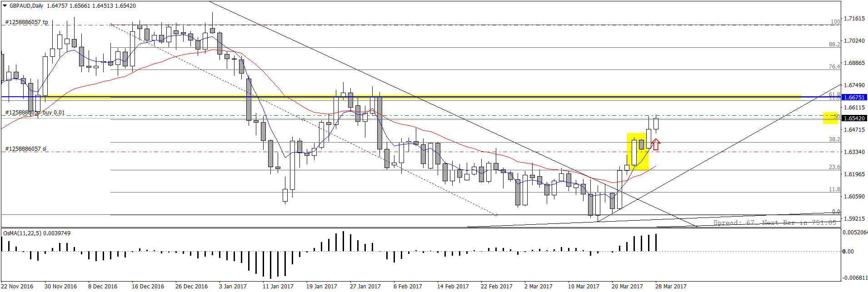Click the 20 Mar 2017 date label

point(627,287)
